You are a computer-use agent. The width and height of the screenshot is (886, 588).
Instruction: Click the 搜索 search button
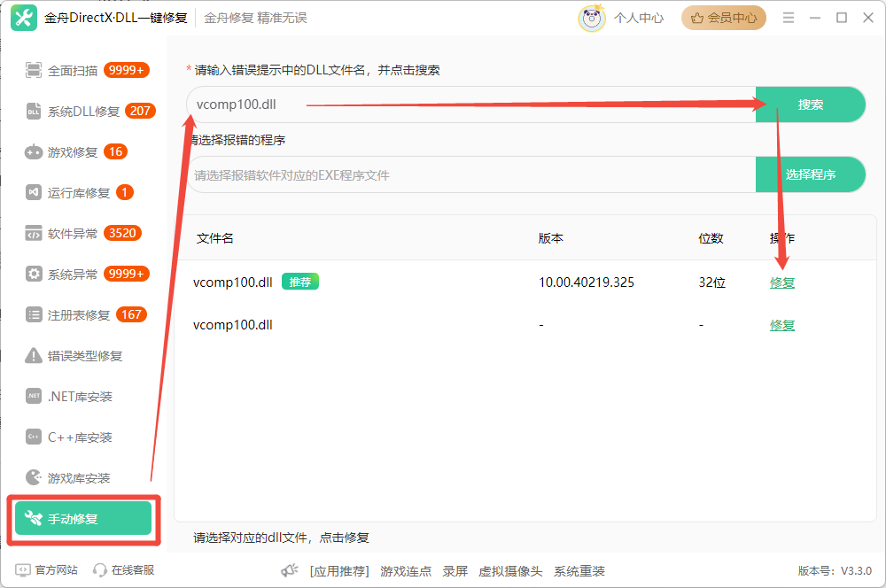(x=810, y=104)
